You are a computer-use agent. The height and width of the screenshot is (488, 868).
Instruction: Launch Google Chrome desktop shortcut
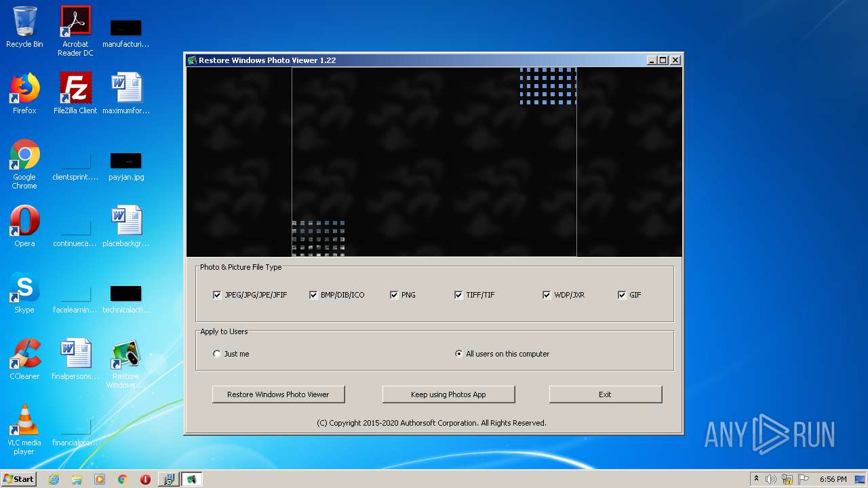24,165
